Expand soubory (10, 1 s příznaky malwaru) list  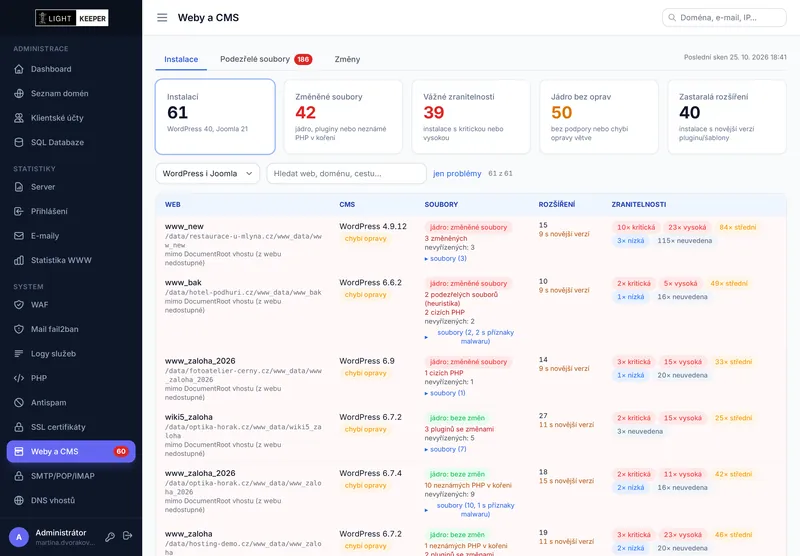[470, 510]
